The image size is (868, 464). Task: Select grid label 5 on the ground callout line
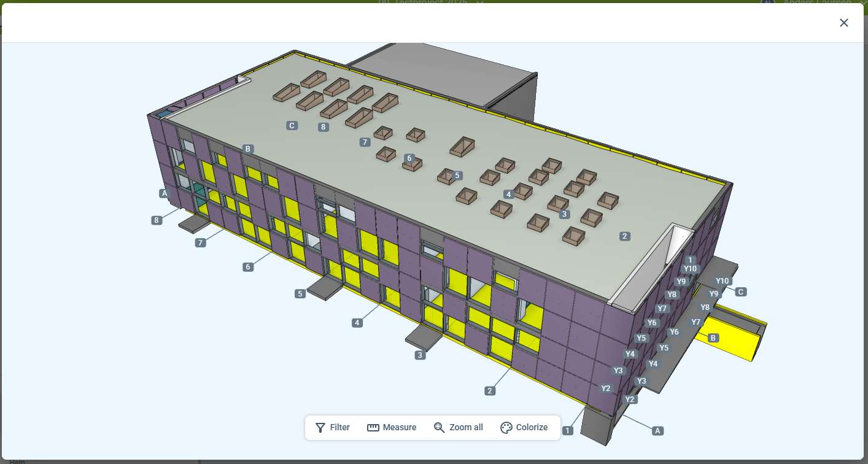click(300, 294)
